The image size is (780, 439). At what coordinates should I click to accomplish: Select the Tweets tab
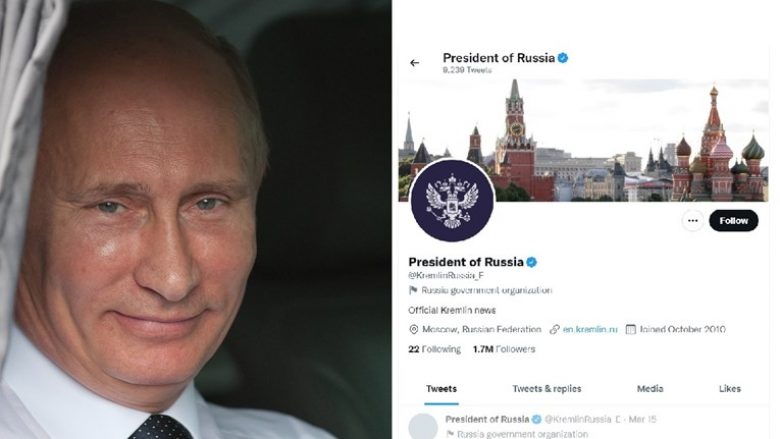tap(441, 389)
